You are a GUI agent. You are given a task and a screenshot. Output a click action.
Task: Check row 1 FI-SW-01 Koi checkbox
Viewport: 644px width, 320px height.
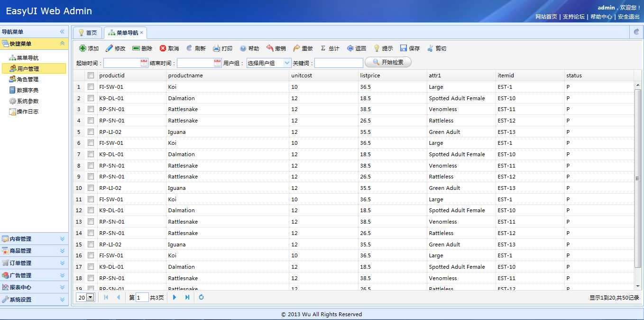pyautogui.click(x=91, y=87)
